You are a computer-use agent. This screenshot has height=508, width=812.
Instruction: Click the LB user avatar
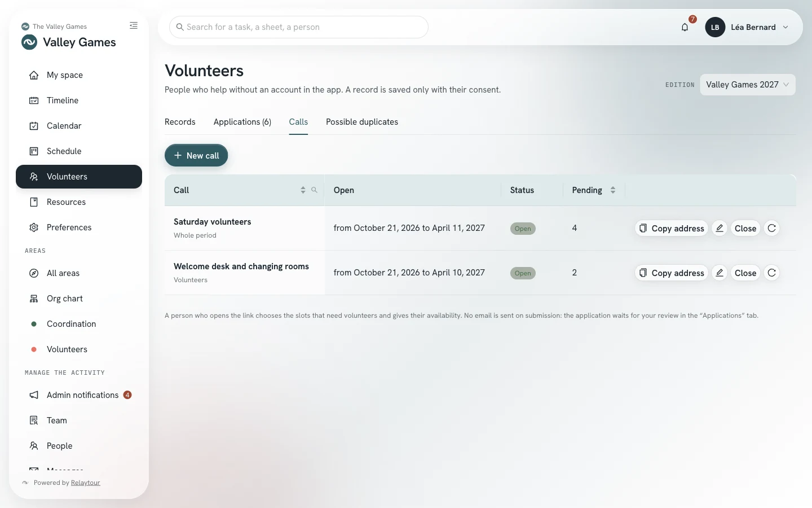(715, 27)
